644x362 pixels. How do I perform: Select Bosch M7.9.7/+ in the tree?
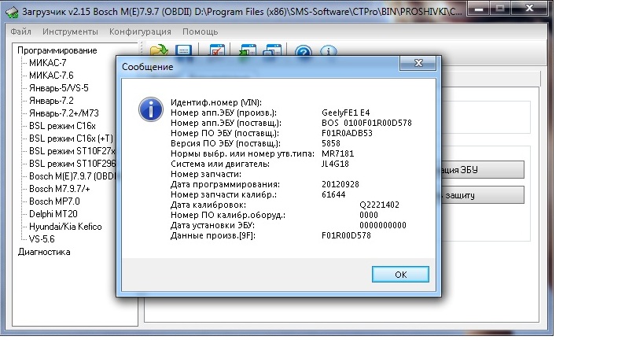click(60, 189)
